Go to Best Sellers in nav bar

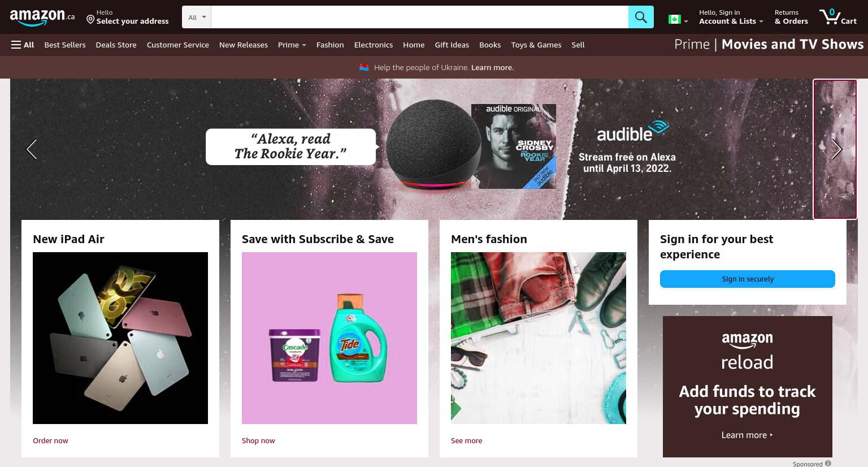(x=65, y=45)
